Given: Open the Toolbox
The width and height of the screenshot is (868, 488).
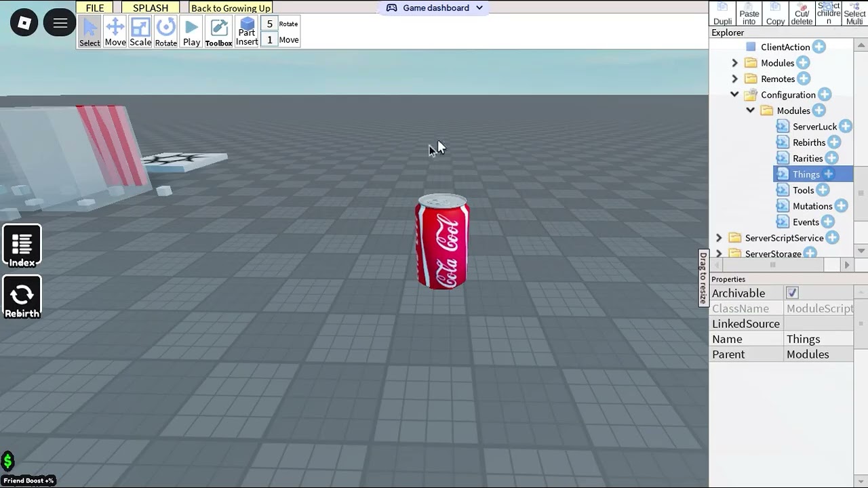Looking at the screenshot, I should tap(218, 32).
